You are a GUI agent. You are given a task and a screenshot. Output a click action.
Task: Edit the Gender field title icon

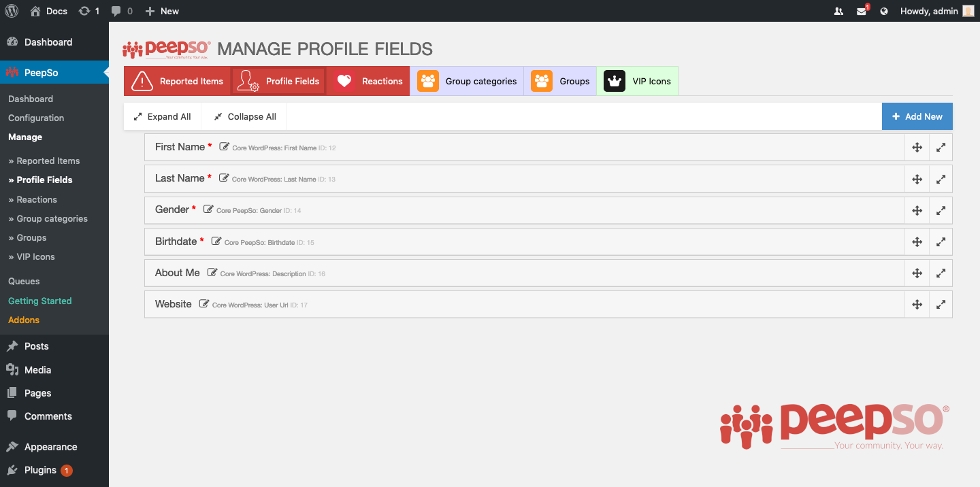208,209
